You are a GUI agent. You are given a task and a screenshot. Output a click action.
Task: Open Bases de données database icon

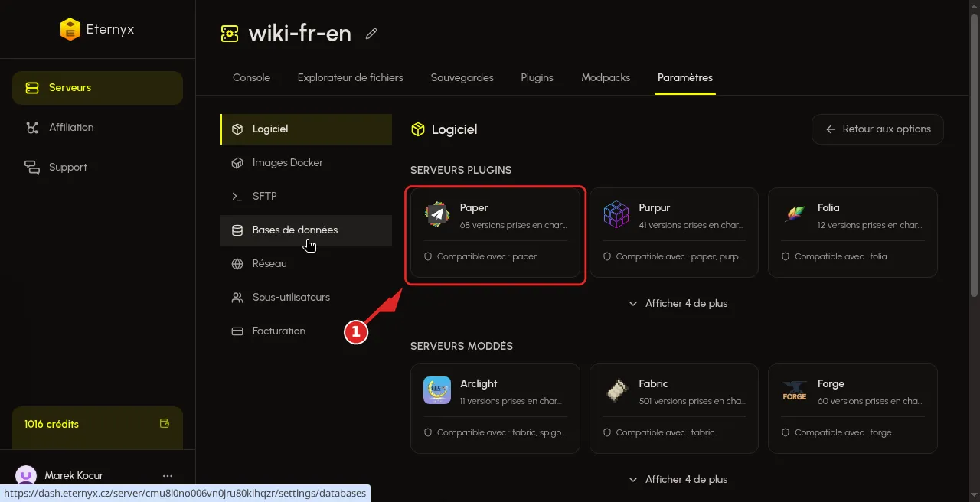(237, 230)
